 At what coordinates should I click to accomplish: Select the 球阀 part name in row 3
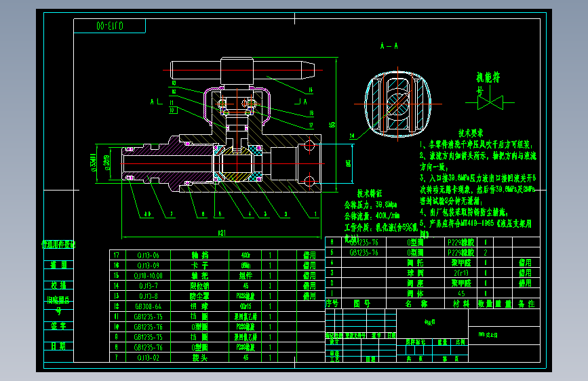(416, 273)
